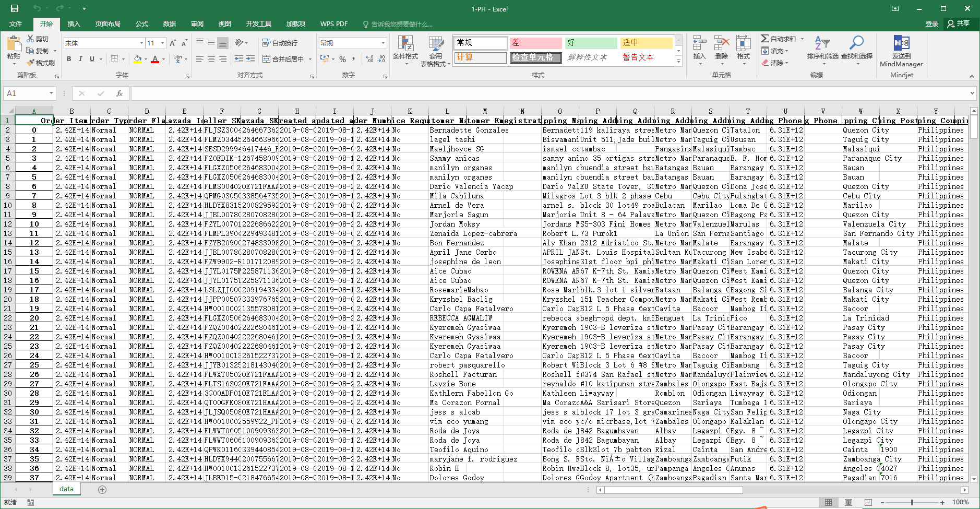Screen dimensions: 980x509
Task: Apply the 检查单元格 cell style
Action: [535, 57]
